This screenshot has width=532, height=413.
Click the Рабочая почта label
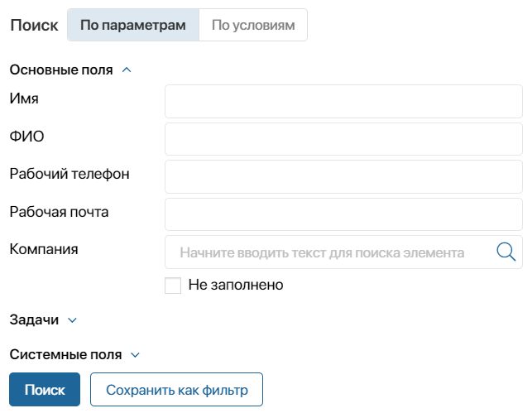coord(59,212)
